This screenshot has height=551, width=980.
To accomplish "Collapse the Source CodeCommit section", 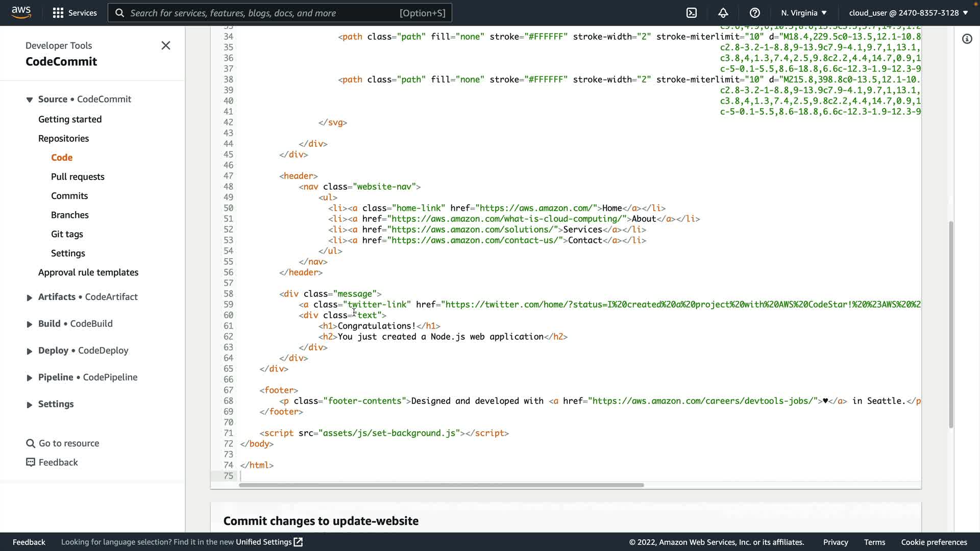I will click(30, 99).
